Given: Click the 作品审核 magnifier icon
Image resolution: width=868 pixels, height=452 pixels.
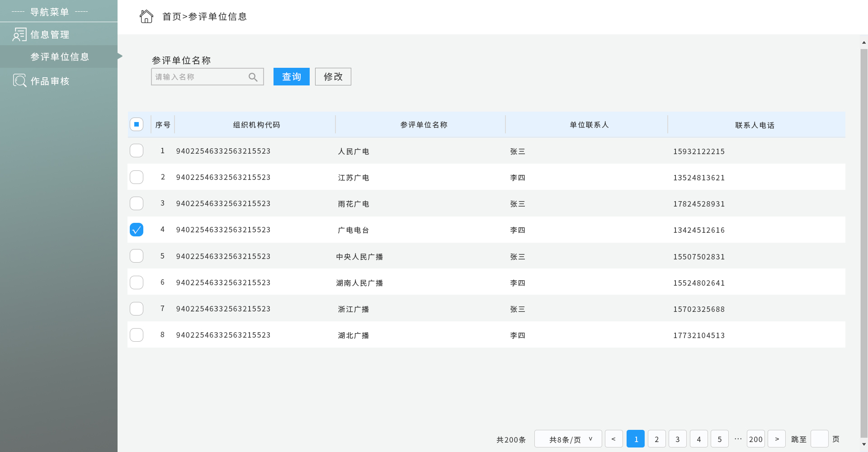Looking at the screenshot, I should pos(19,81).
